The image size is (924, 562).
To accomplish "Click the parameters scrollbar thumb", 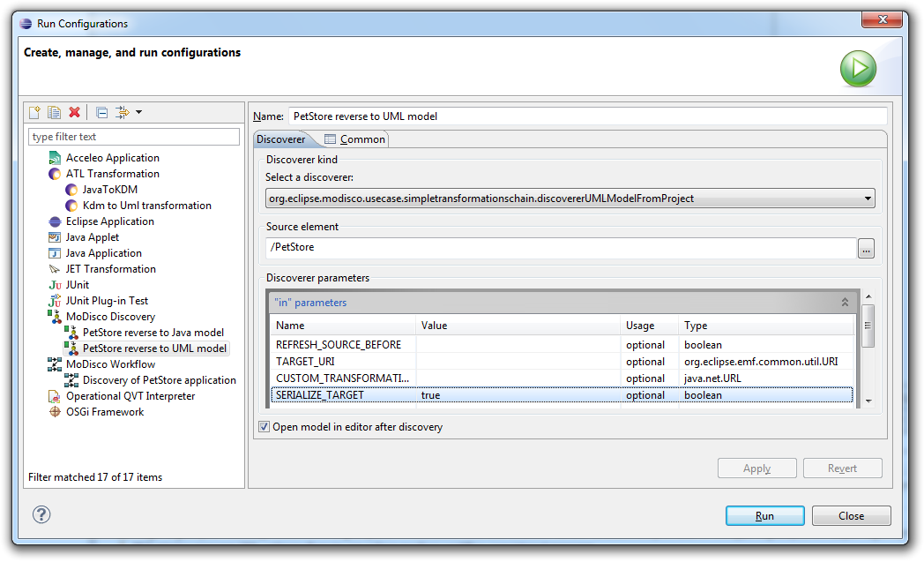I will click(868, 326).
